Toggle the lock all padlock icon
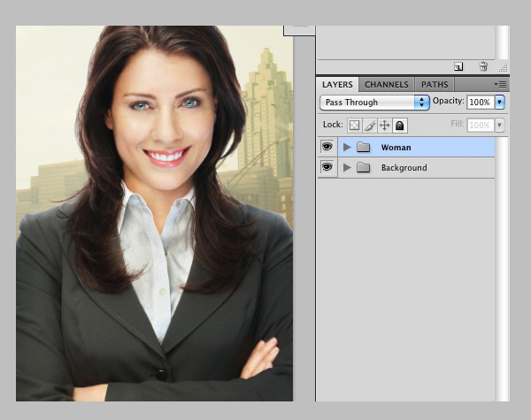This screenshot has height=420, width=531. [400, 126]
